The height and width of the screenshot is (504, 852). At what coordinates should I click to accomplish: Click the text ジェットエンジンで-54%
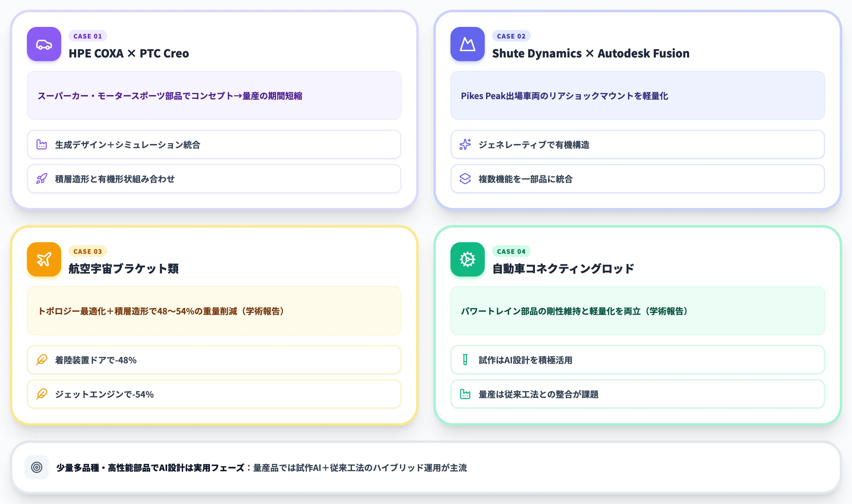tap(104, 394)
